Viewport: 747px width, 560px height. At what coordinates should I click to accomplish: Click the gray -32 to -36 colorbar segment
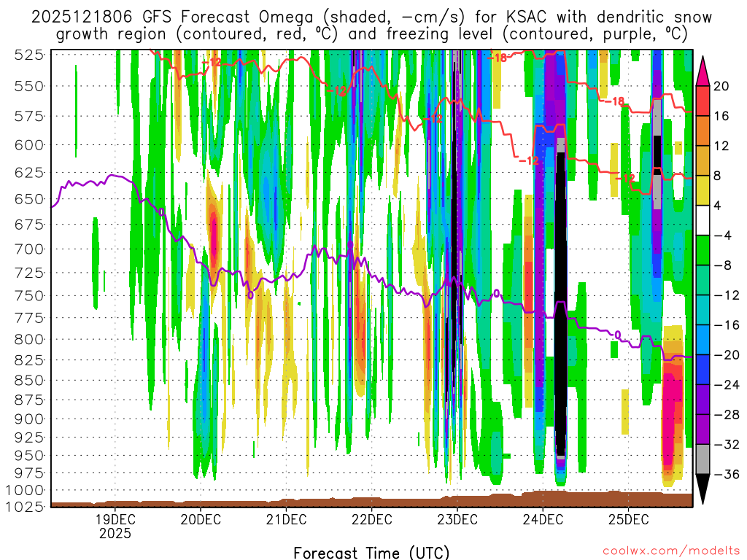pos(703,459)
